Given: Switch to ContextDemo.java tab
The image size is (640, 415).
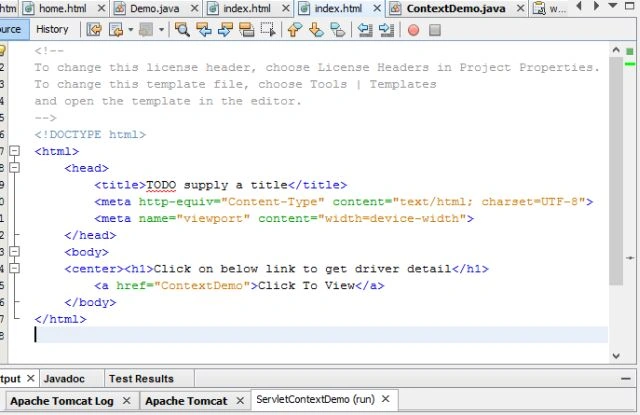Looking at the screenshot, I should coord(456,8).
